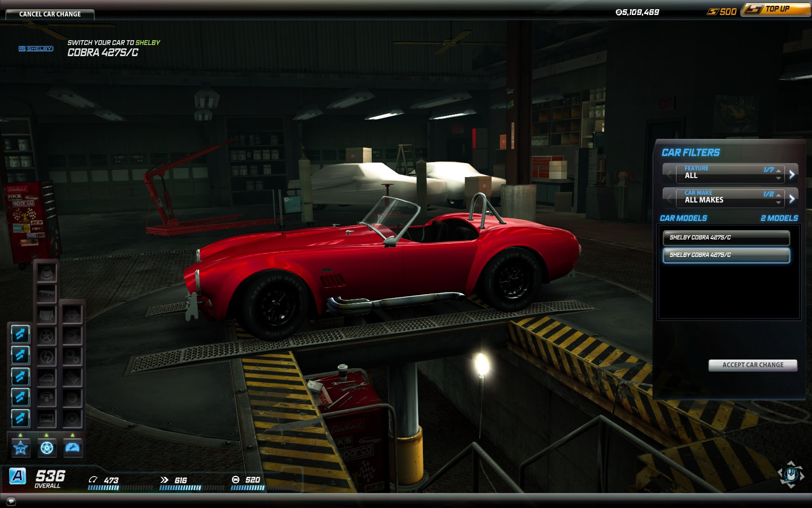812x508 pixels.
Task: Click Accept Car Change
Action: (x=753, y=365)
